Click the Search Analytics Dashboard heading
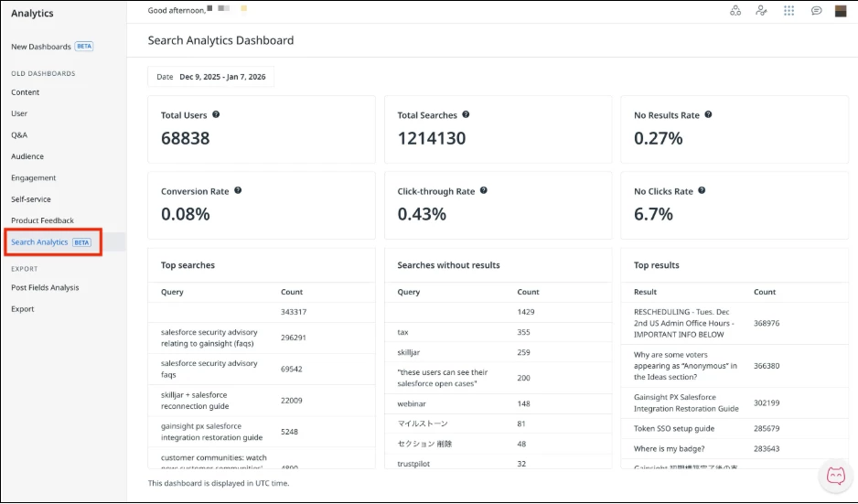 point(220,40)
